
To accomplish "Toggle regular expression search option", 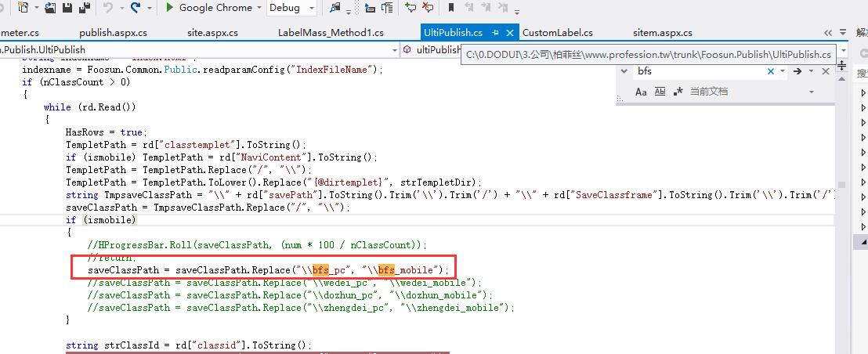I will pos(678,92).
